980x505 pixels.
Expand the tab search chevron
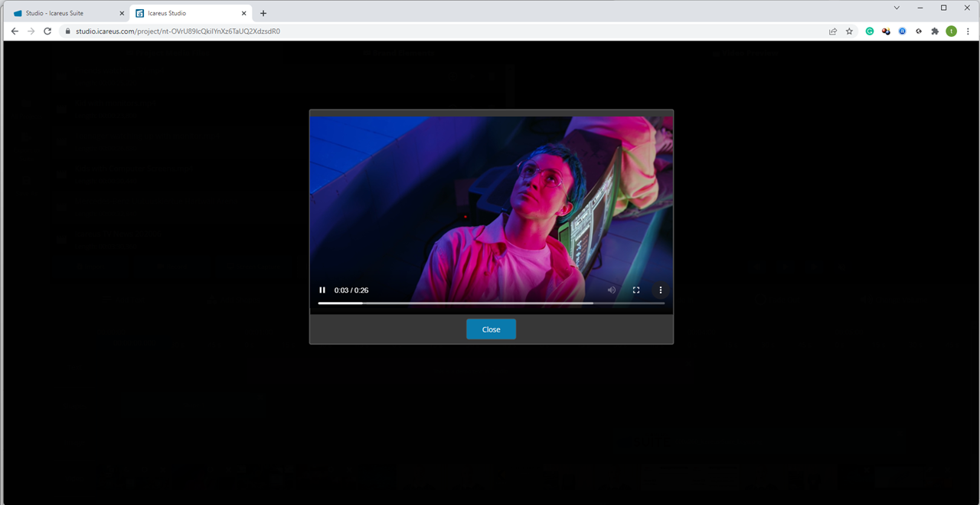pyautogui.click(x=897, y=8)
